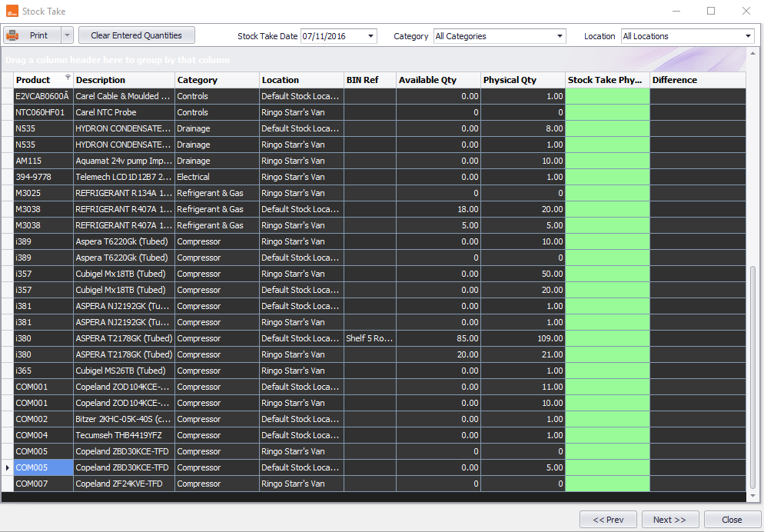Open the Stock Take Date calendar dropdown

(x=370, y=35)
